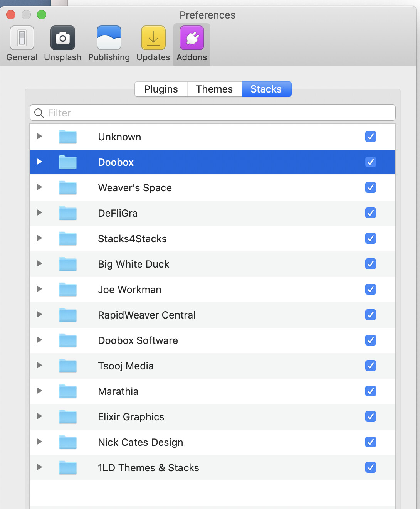
Task: Open the Unsplash camera preferences
Action: (x=63, y=44)
